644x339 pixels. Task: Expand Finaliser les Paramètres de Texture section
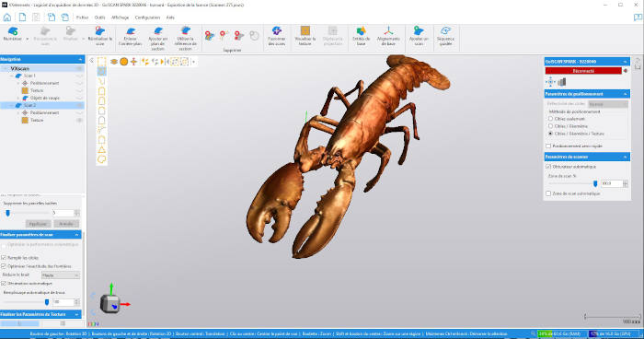coord(76,314)
